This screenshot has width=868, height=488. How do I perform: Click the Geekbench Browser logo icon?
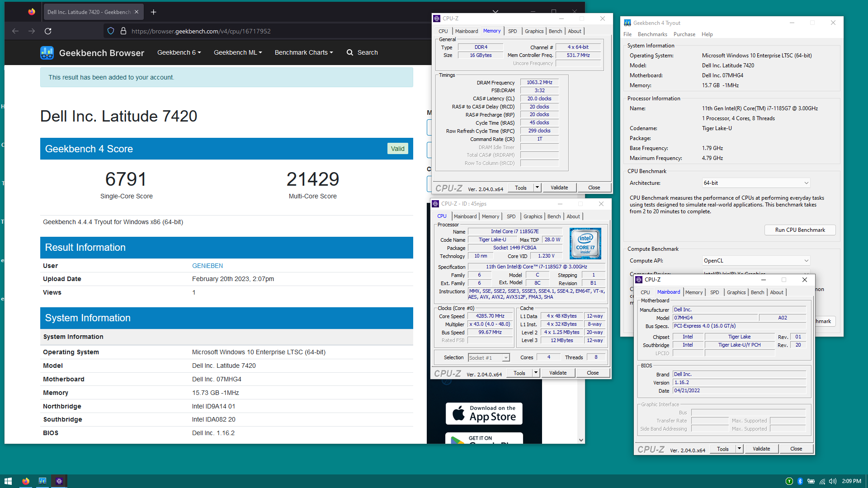[x=47, y=53]
